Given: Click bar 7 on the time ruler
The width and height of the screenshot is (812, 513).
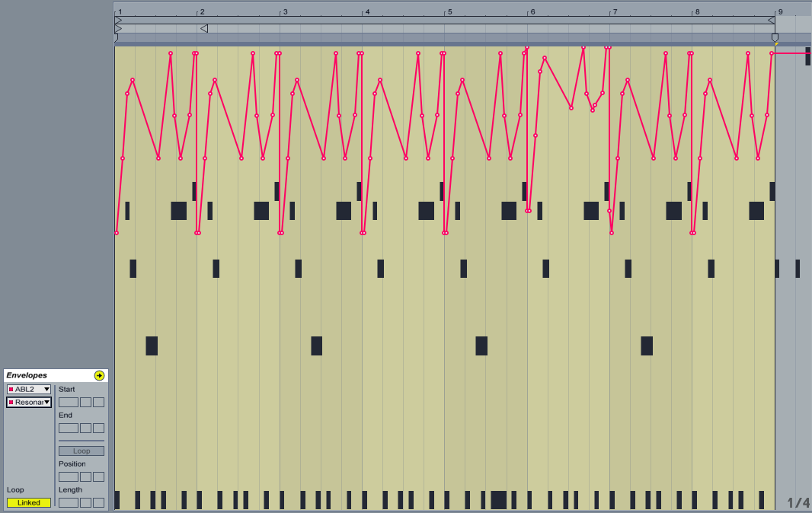Looking at the screenshot, I should [x=615, y=11].
